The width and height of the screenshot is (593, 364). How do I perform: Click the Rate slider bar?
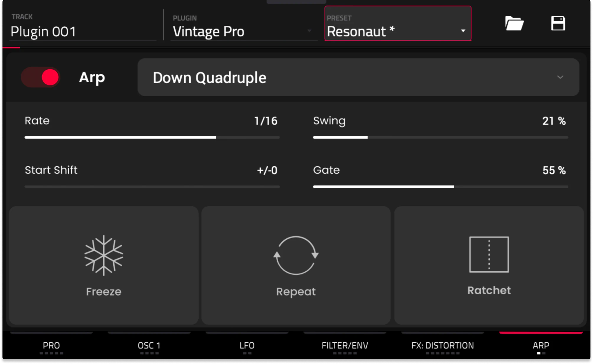click(x=152, y=137)
